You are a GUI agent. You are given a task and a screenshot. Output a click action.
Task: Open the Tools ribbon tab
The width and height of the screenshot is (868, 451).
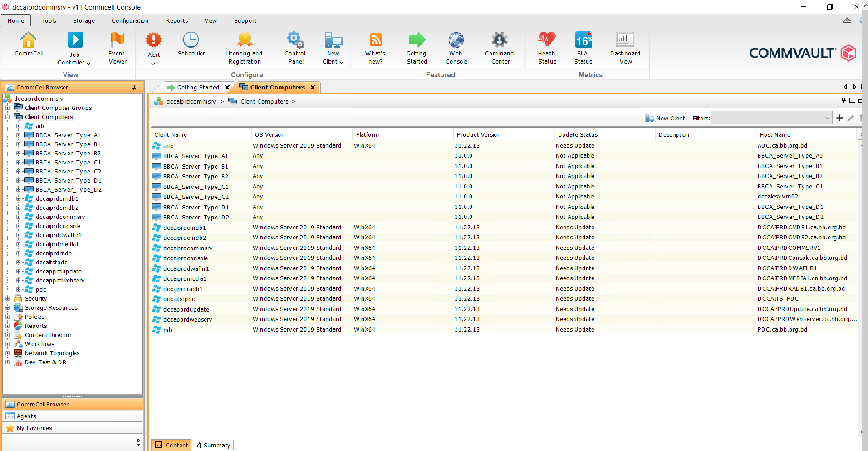49,20
